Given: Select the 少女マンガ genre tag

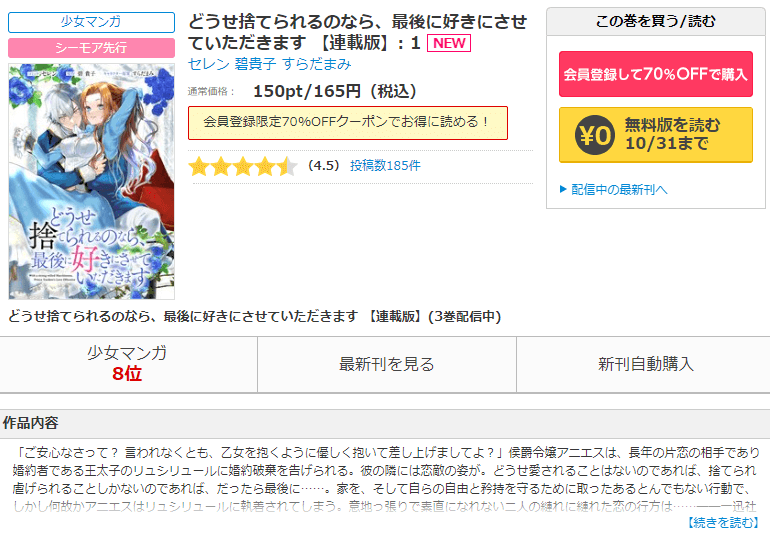Looking at the screenshot, I should point(91,22).
